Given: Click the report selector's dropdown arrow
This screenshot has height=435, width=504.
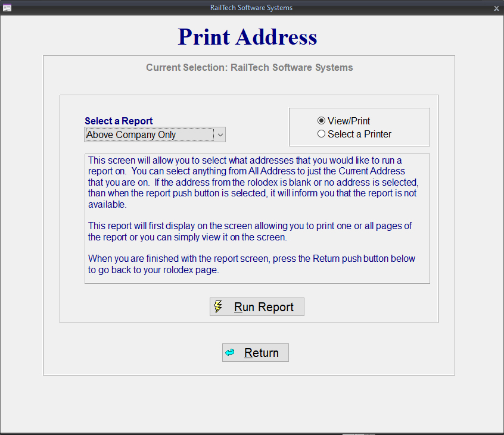Looking at the screenshot, I should pyautogui.click(x=220, y=134).
